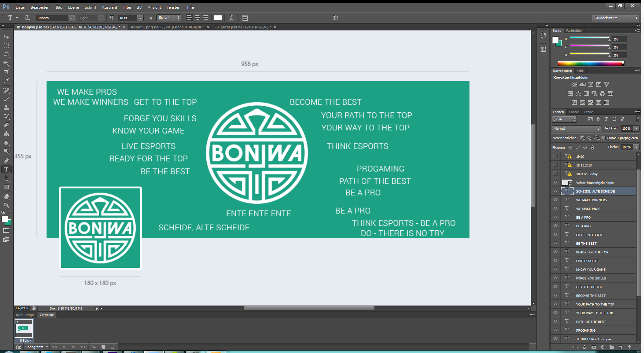Select the Brush tool

(6, 99)
